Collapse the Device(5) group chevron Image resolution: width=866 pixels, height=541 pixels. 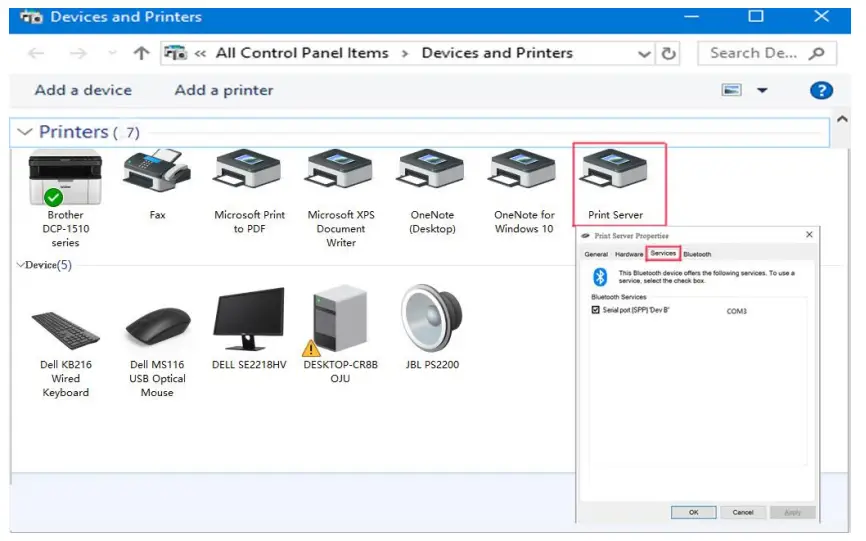click(x=20, y=265)
